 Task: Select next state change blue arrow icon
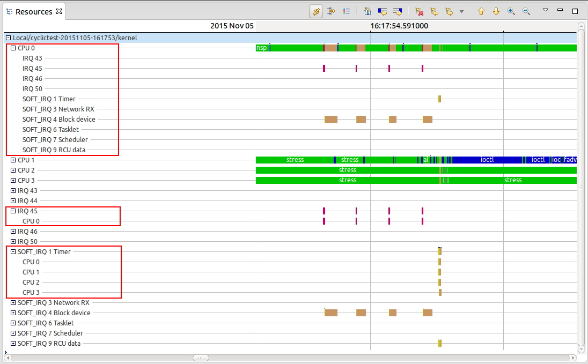[398, 11]
